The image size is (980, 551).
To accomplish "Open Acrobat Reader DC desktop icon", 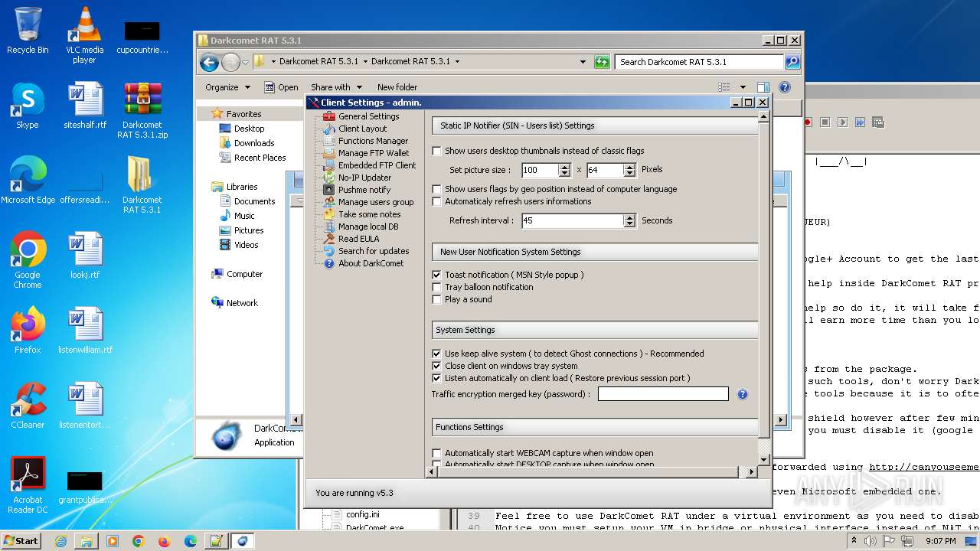I will click(x=28, y=485).
